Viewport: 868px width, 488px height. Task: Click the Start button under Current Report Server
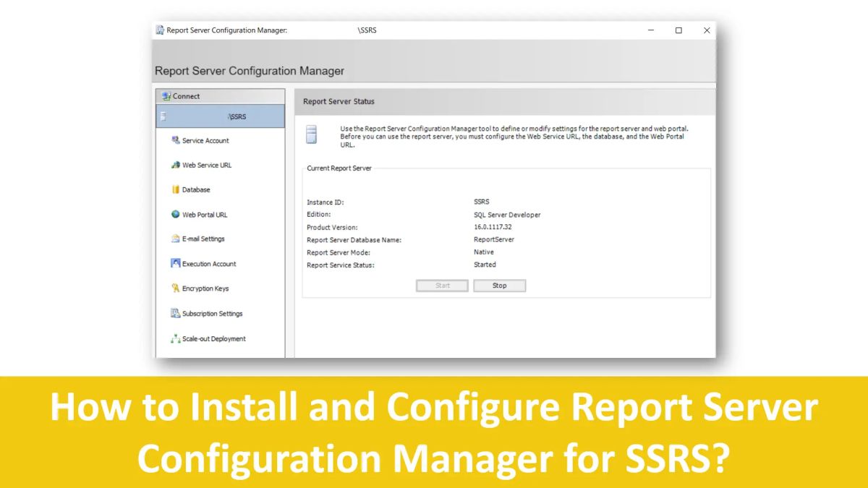(x=441, y=285)
